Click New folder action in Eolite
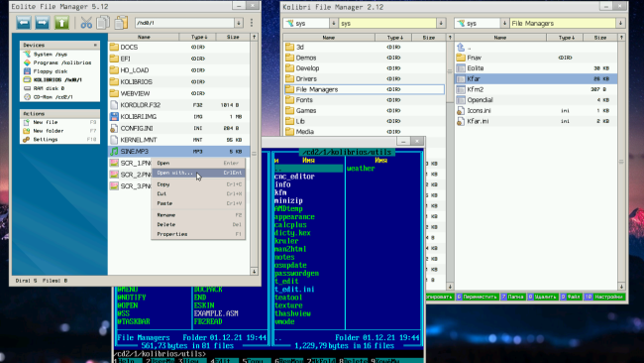The height and width of the screenshot is (363, 644). point(59,131)
